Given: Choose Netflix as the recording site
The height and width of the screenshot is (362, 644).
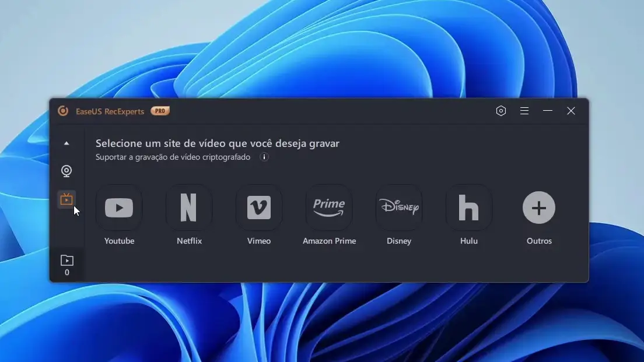Looking at the screenshot, I should (189, 208).
